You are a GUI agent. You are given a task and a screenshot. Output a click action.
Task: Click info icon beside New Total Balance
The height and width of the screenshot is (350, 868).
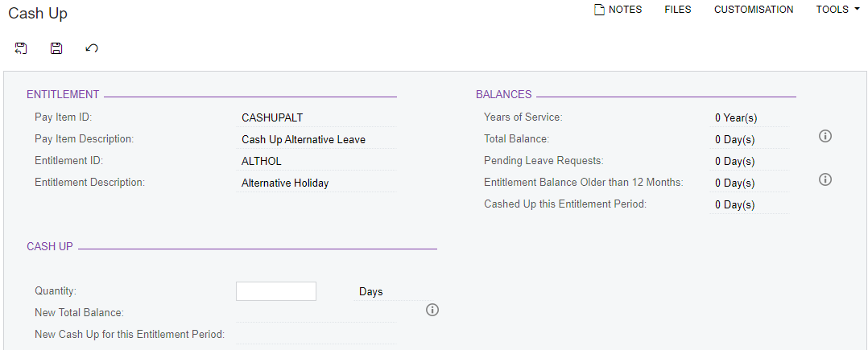click(x=432, y=310)
